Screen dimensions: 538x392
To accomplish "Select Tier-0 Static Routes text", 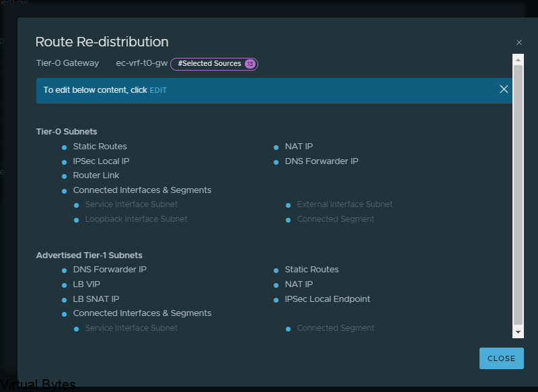I will click(100, 147).
